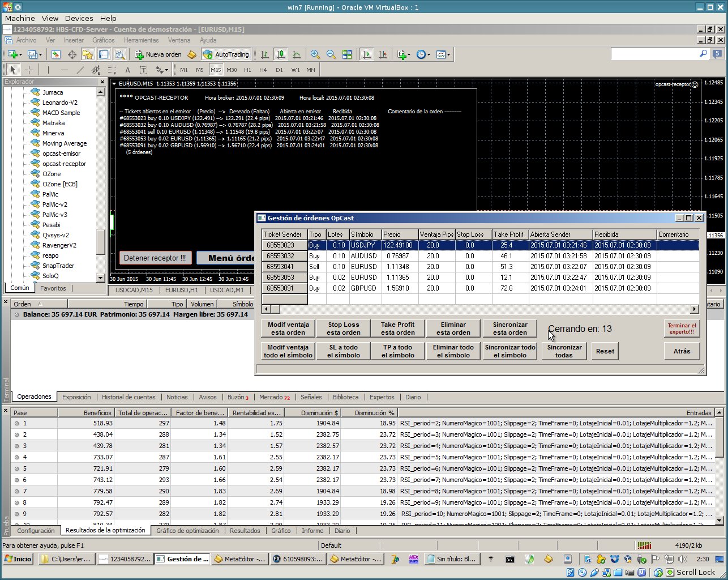This screenshot has width=728, height=580.
Task: Toggle the Terminal panel toolbar icon
Action: [104, 54]
